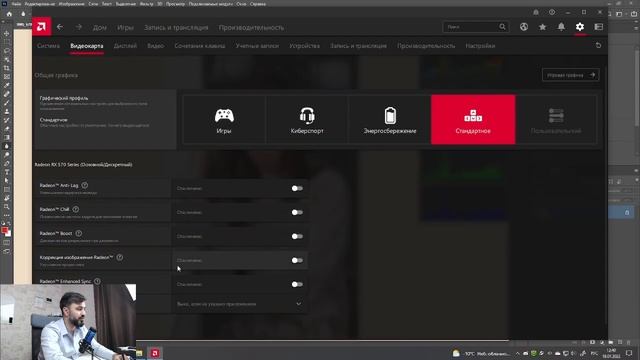Open the Видеокарта tab

pyautogui.click(x=87, y=46)
